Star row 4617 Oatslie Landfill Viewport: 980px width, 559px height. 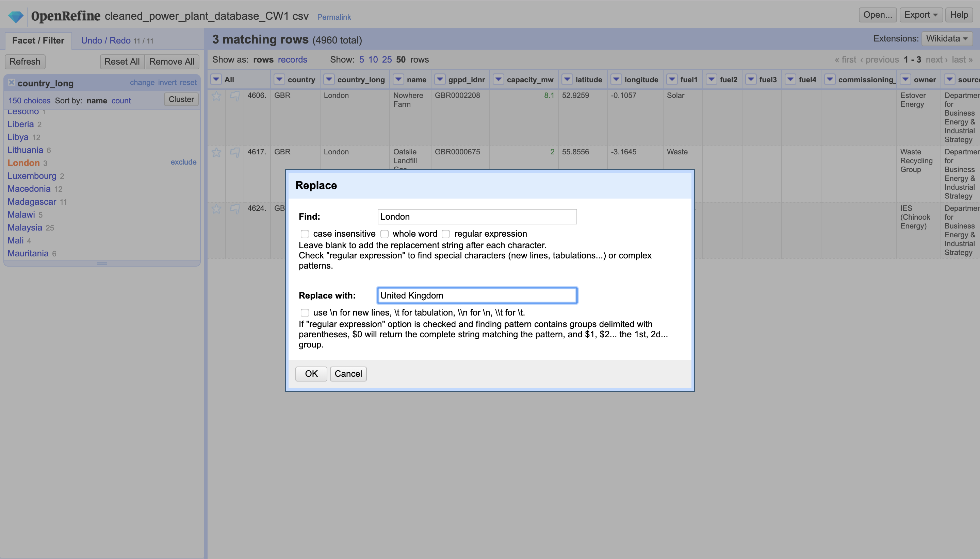pos(216,152)
